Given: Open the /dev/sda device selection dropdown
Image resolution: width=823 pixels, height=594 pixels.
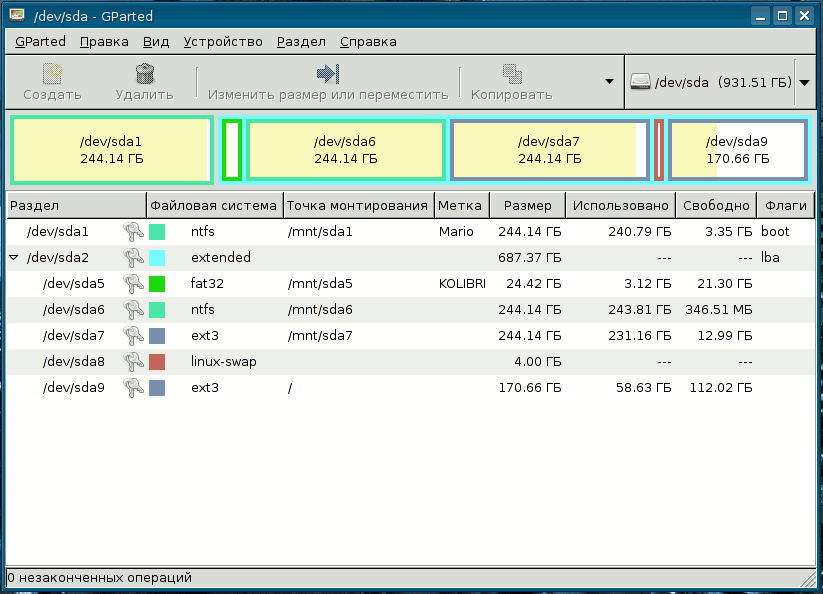Looking at the screenshot, I should pos(805,82).
